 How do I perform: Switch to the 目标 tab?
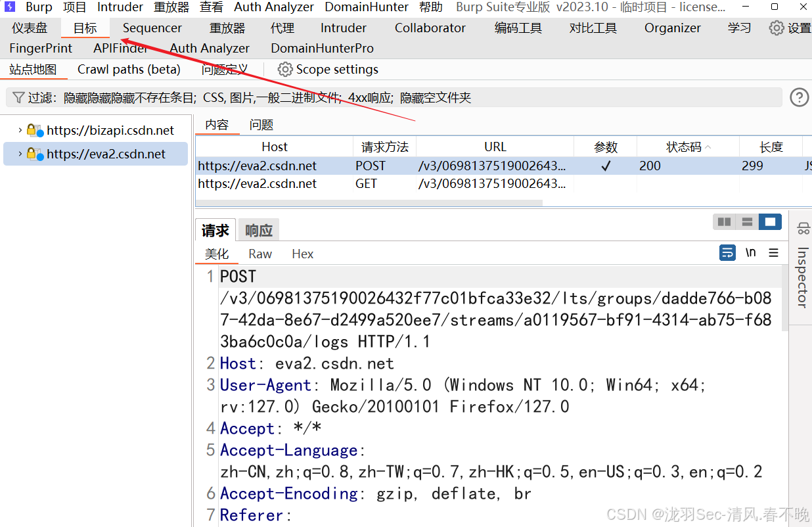85,28
